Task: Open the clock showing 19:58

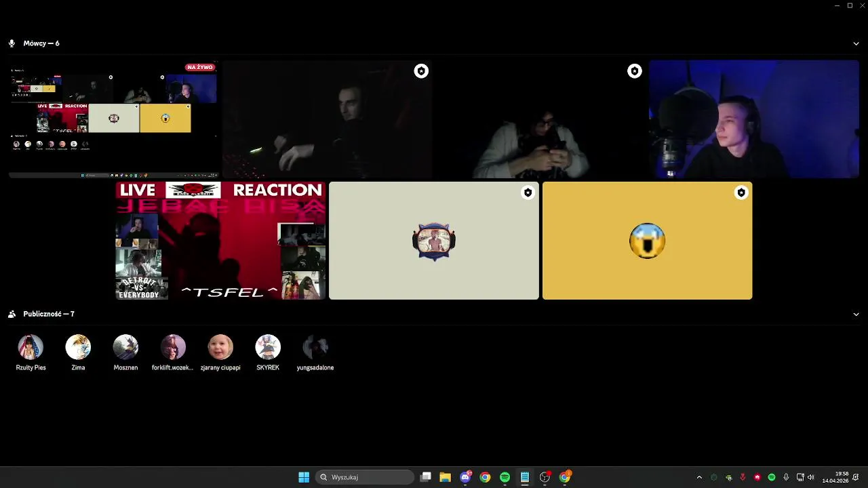Action: coord(835,477)
